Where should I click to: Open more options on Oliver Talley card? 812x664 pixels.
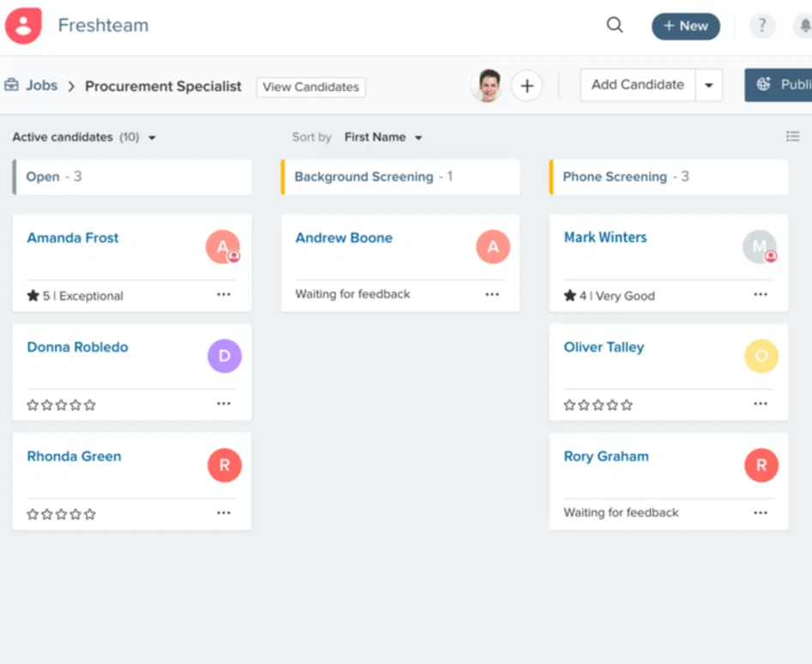click(x=760, y=404)
